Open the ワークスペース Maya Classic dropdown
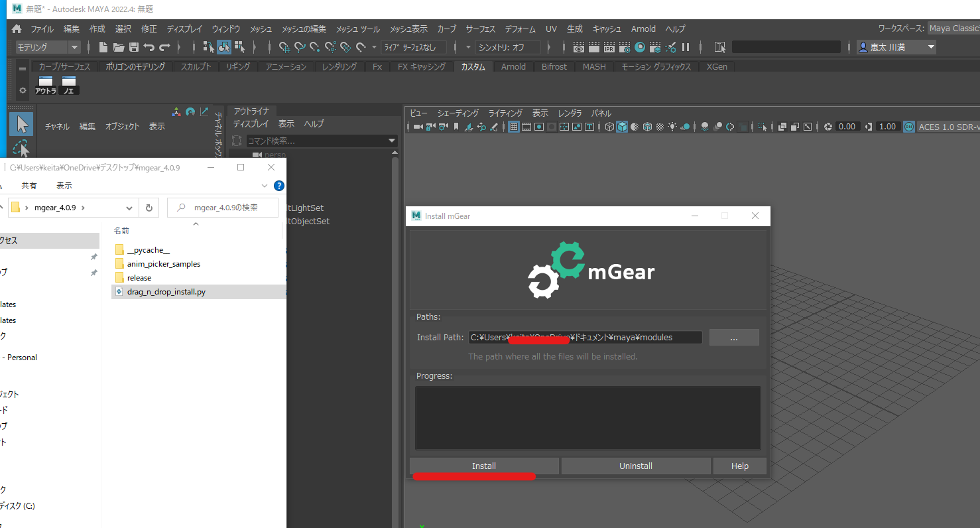Image resolution: width=980 pixels, height=528 pixels. coord(955,29)
